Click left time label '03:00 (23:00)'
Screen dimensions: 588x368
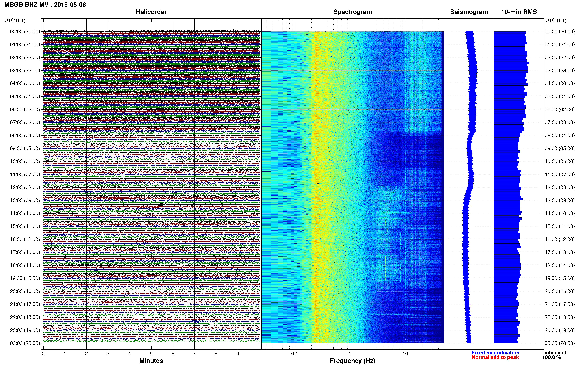pyautogui.click(x=25, y=70)
